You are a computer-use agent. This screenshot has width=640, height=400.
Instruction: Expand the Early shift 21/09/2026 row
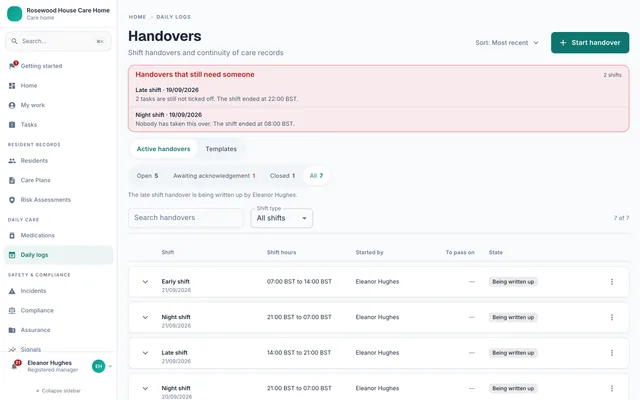point(145,282)
